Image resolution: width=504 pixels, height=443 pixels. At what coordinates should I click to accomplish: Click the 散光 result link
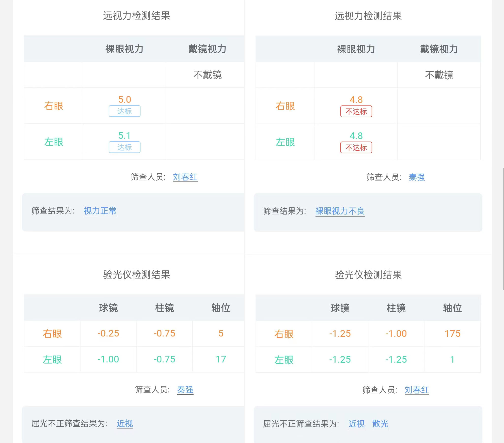tap(380, 424)
